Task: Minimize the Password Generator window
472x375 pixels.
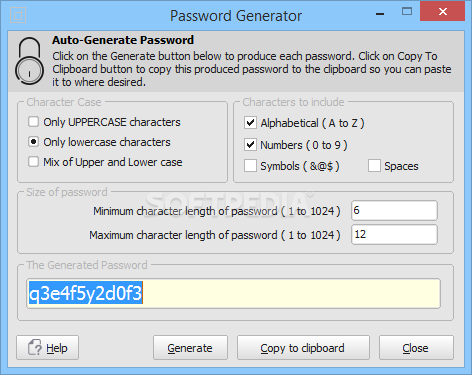Action: click(380, 13)
